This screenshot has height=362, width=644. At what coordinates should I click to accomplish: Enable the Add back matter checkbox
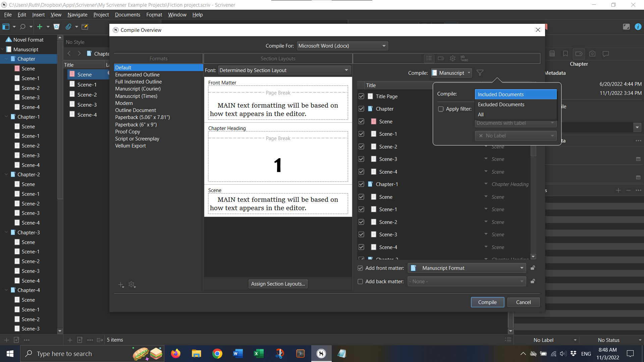tap(360, 282)
